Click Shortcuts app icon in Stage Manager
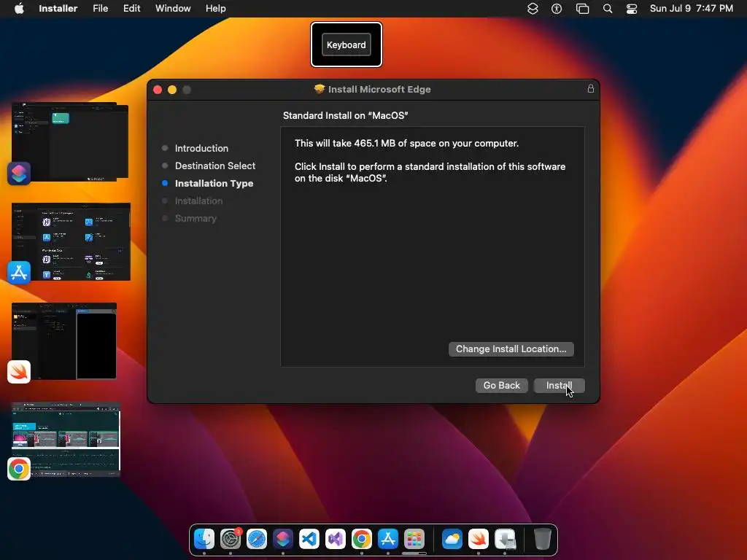Viewport: 747px width, 560px height. [x=19, y=174]
